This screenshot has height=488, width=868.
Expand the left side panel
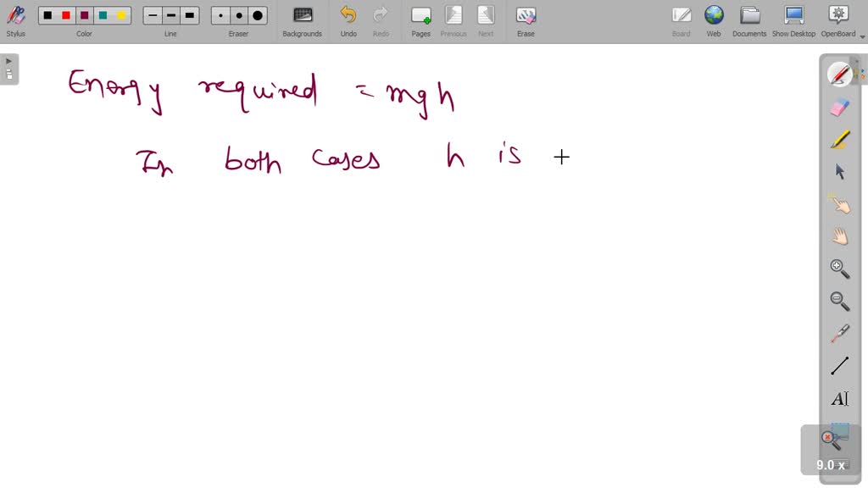point(8,69)
